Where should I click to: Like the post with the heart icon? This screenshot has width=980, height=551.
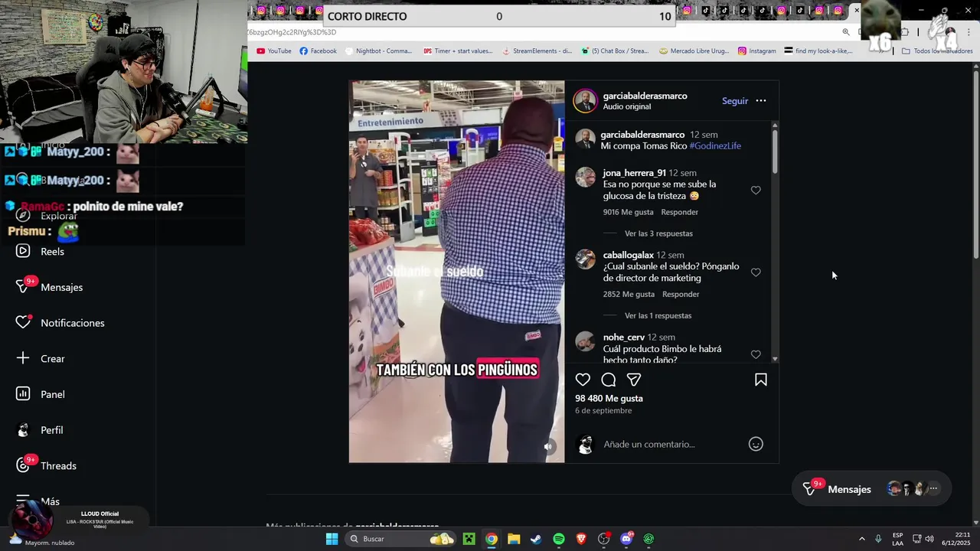583,380
